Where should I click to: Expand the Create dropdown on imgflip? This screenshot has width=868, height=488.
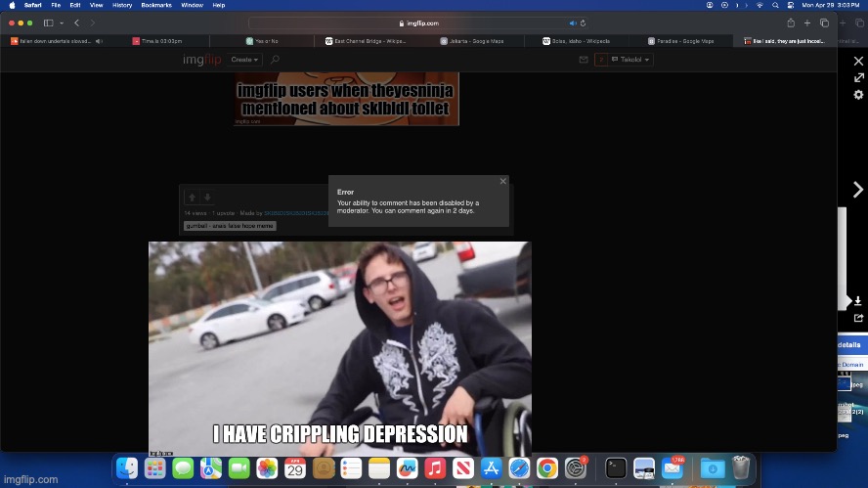[x=244, y=60]
